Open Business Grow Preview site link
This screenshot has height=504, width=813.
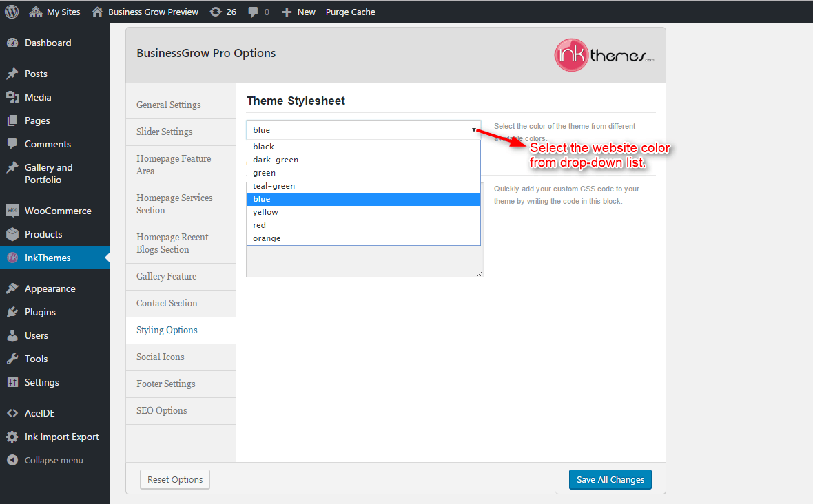coord(153,12)
